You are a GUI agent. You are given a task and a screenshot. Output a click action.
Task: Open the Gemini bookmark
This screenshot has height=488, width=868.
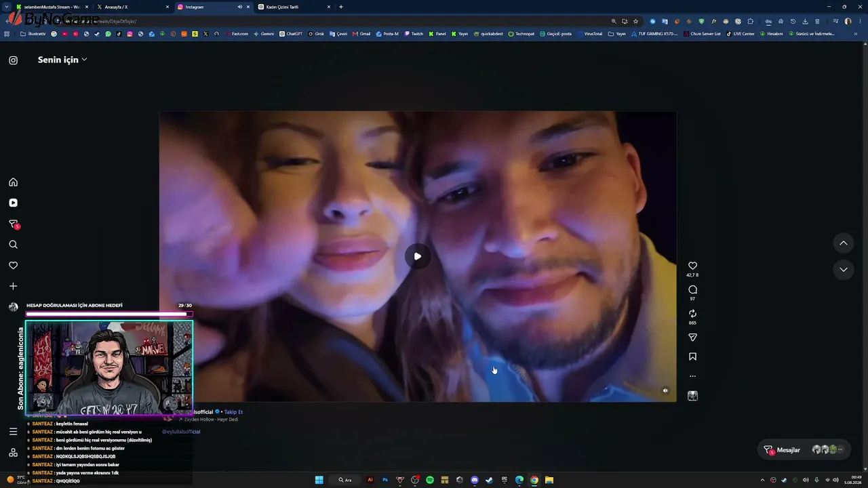[x=264, y=34]
